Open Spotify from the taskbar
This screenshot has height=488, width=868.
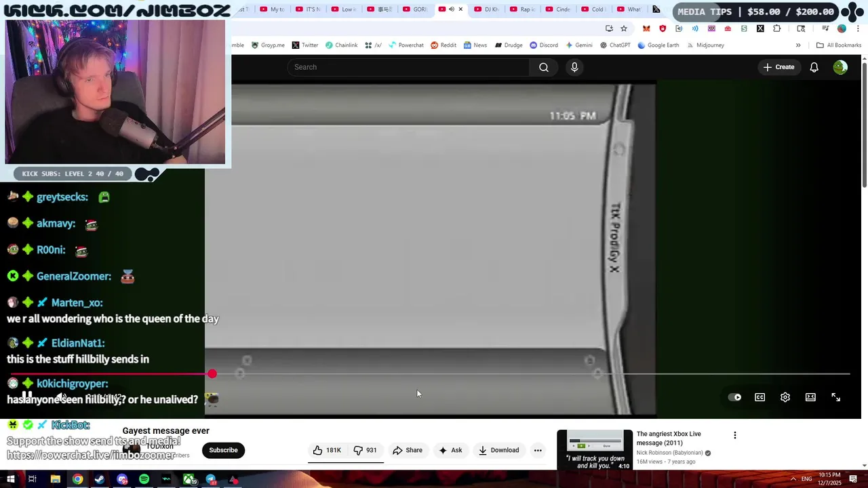tap(144, 479)
